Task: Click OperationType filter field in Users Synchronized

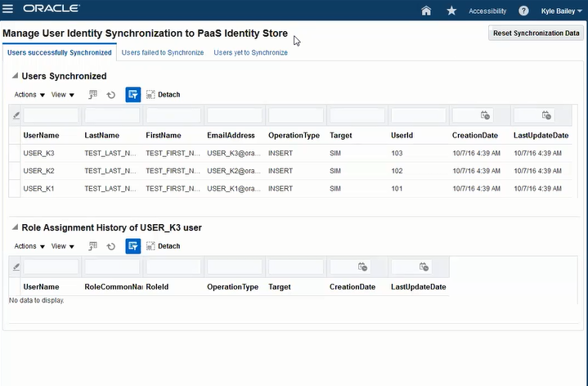Action: (x=296, y=115)
